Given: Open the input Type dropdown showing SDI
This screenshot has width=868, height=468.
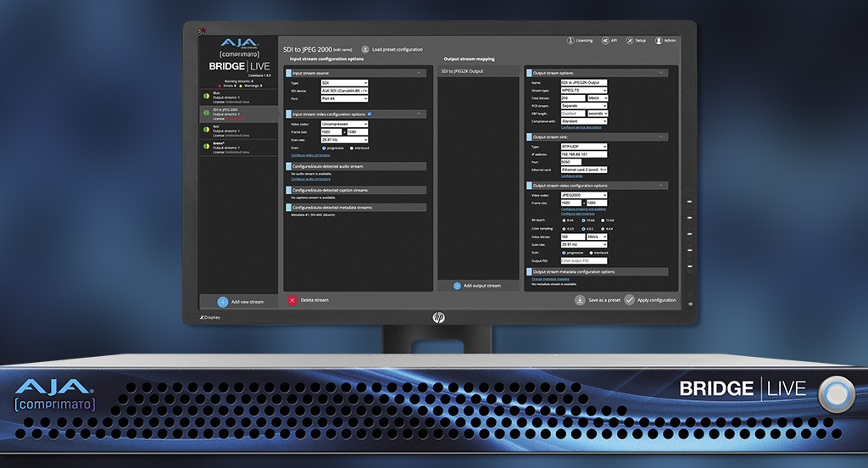Looking at the screenshot, I should point(344,83).
